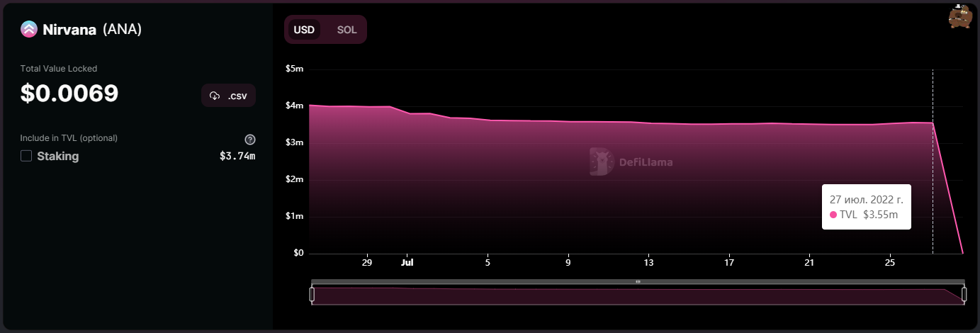Click the $5m y-axis label
The image size is (980, 333).
[x=295, y=69]
